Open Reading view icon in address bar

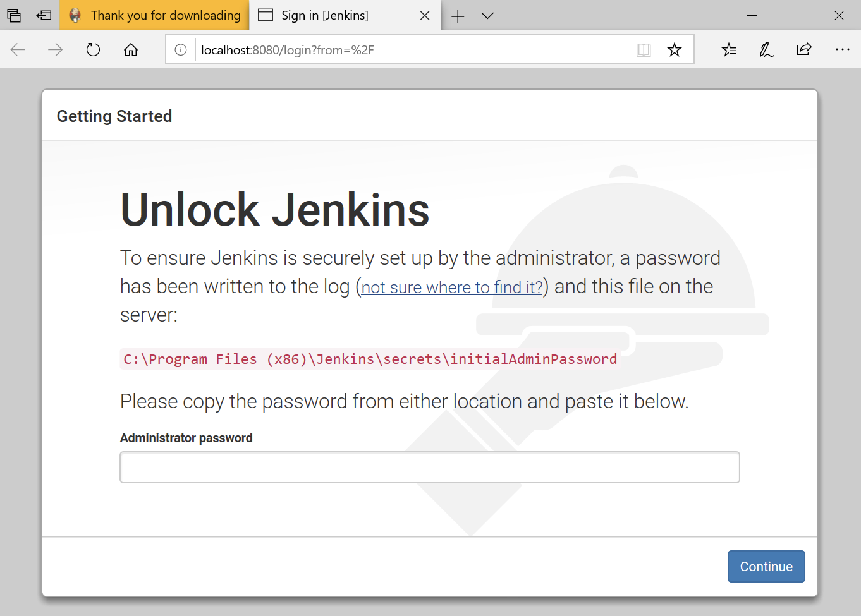[644, 50]
